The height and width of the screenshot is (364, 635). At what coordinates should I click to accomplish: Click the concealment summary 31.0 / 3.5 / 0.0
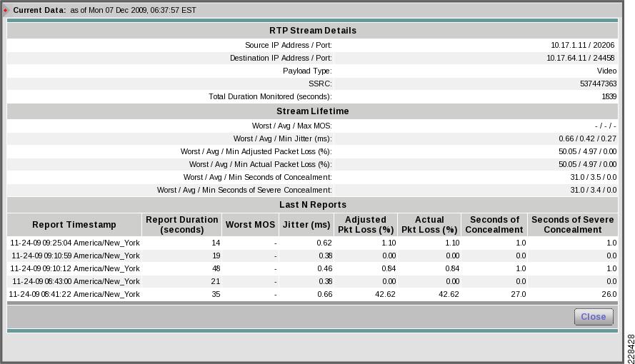[x=594, y=177]
